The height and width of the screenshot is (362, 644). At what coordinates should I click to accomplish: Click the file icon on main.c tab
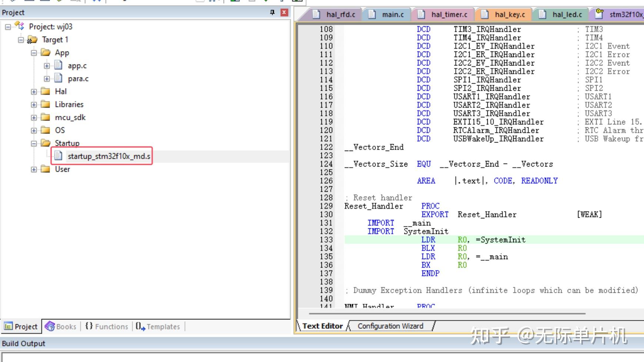pos(372,14)
